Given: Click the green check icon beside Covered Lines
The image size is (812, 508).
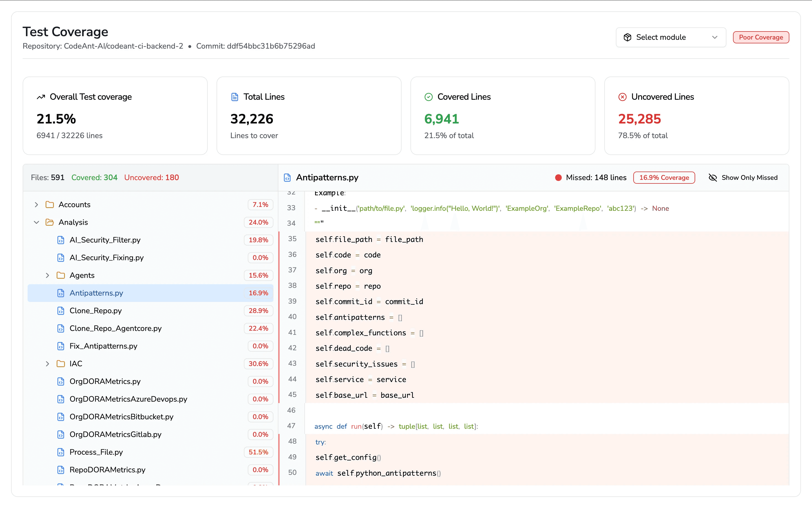Looking at the screenshot, I should point(428,97).
